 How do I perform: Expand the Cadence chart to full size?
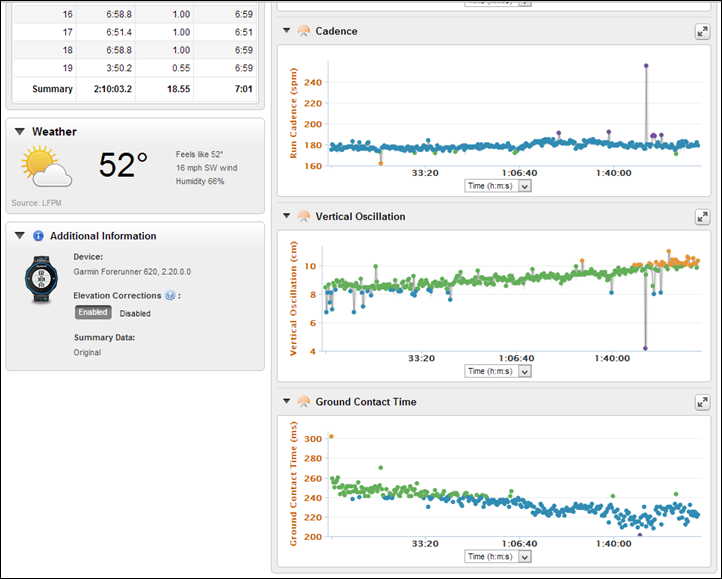[x=702, y=31]
